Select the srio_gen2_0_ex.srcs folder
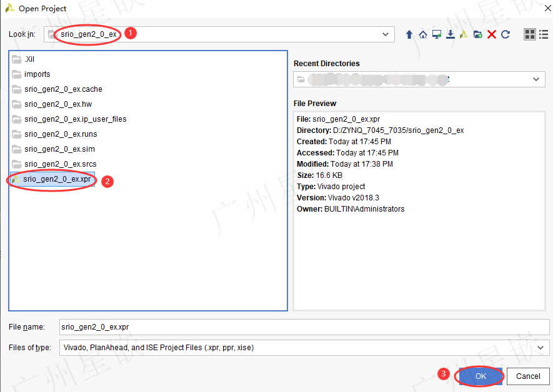The width and height of the screenshot is (553, 392). pos(54,164)
